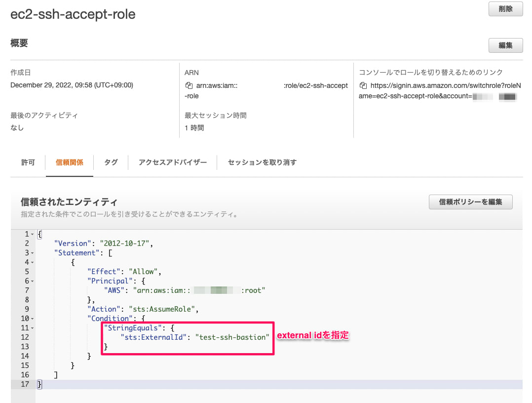Screen dimensions: 532x403
Task: Copy the role ARN with the copy icon
Action: click(x=189, y=85)
